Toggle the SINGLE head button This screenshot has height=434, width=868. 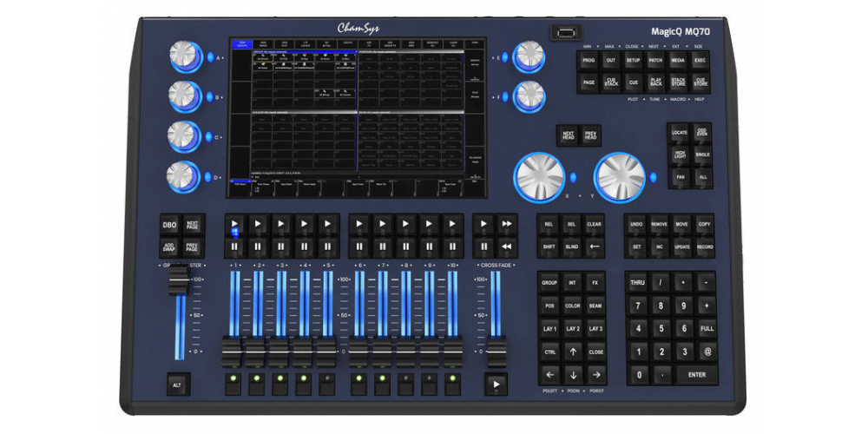click(x=702, y=155)
